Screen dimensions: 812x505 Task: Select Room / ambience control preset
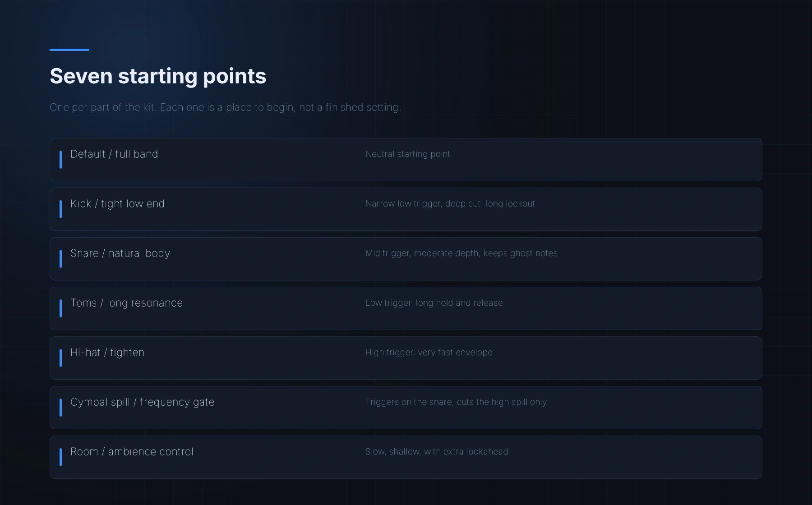pyautogui.click(x=406, y=457)
